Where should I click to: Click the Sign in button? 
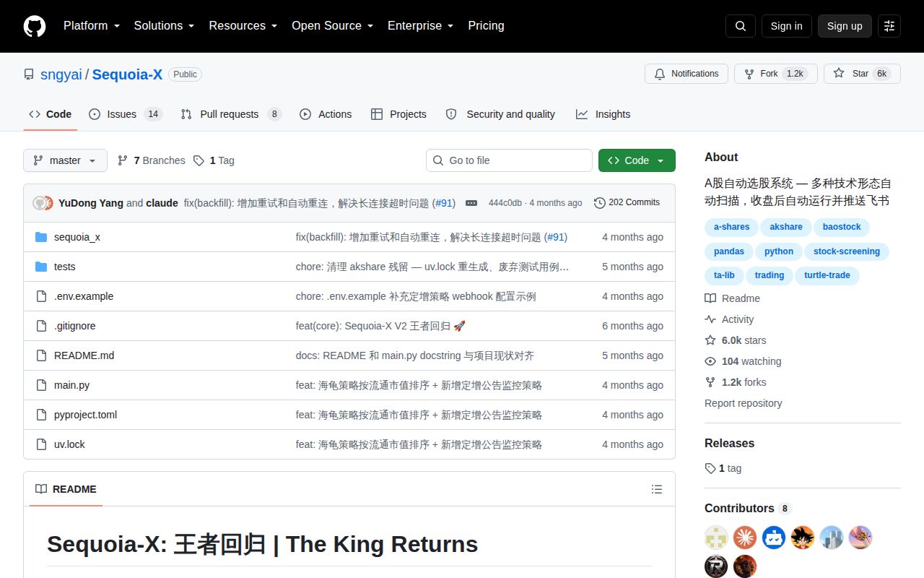point(786,26)
